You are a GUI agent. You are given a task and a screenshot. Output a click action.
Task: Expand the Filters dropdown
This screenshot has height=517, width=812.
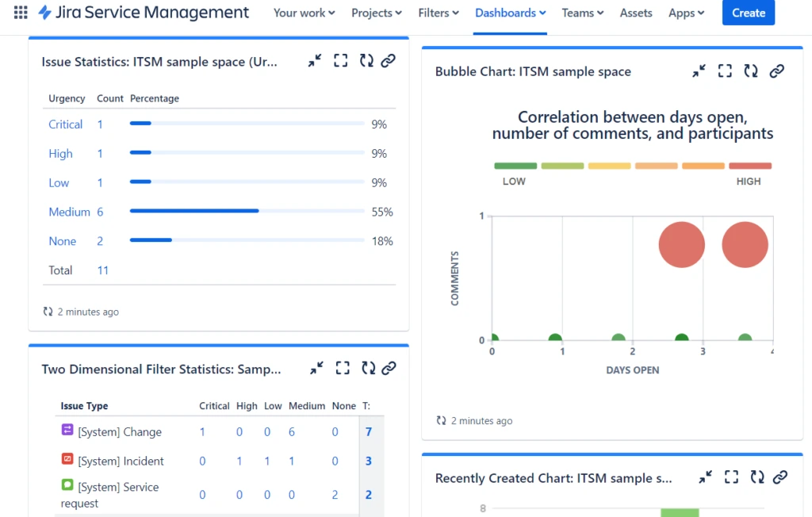tap(439, 13)
